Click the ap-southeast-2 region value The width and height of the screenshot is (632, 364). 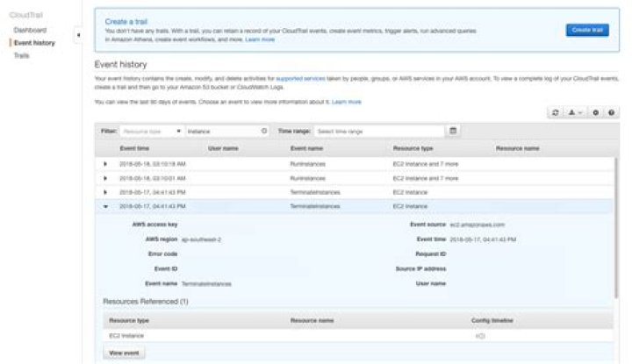click(x=201, y=239)
